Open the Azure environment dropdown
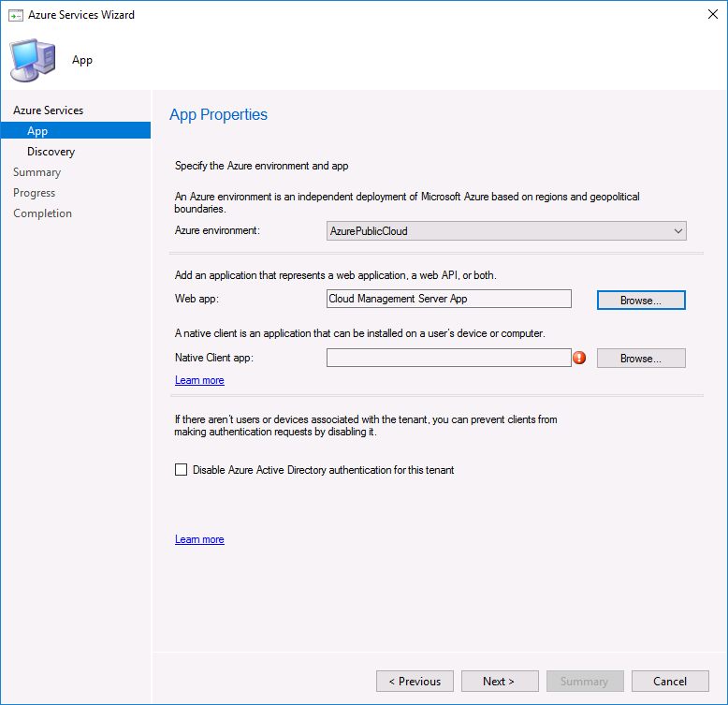 point(506,231)
